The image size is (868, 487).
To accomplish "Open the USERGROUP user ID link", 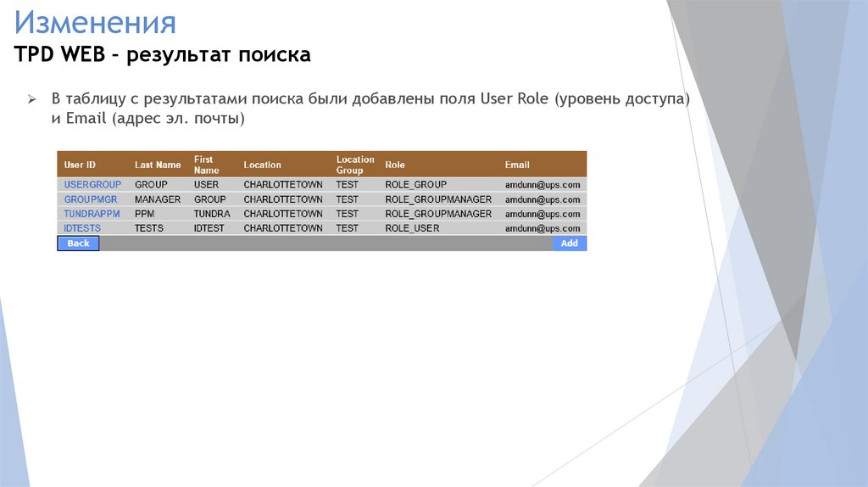I will pyautogui.click(x=92, y=184).
